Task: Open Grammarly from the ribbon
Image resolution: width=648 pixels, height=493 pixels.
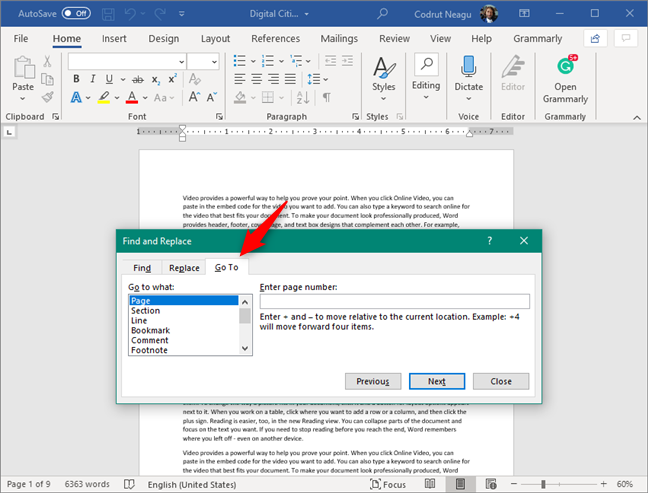Action: click(x=565, y=80)
